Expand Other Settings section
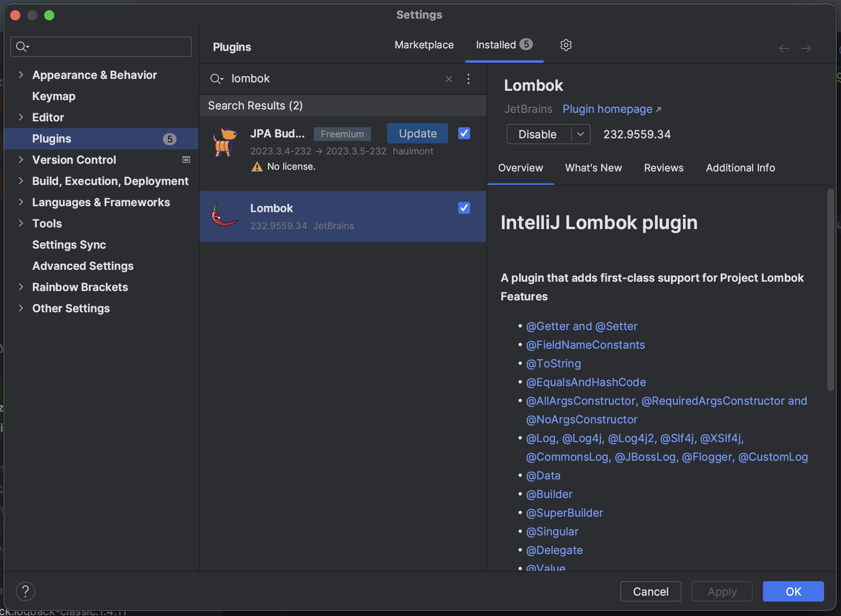Image resolution: width=841 pixels, height=616 pixels. click(x=21, y=308)
